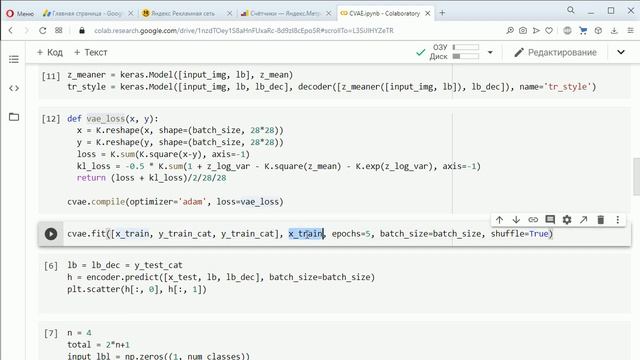Open player send arrow icon
This screenshot has height=360, width=640.
pyautogui.click(x=536, y=30)
